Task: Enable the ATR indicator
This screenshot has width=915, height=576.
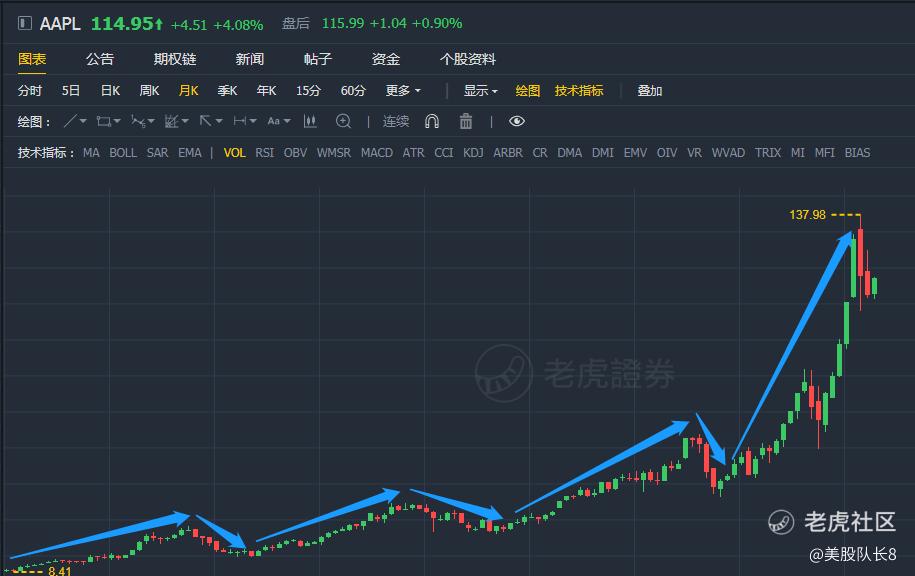Action: click(x=414, y=153)
